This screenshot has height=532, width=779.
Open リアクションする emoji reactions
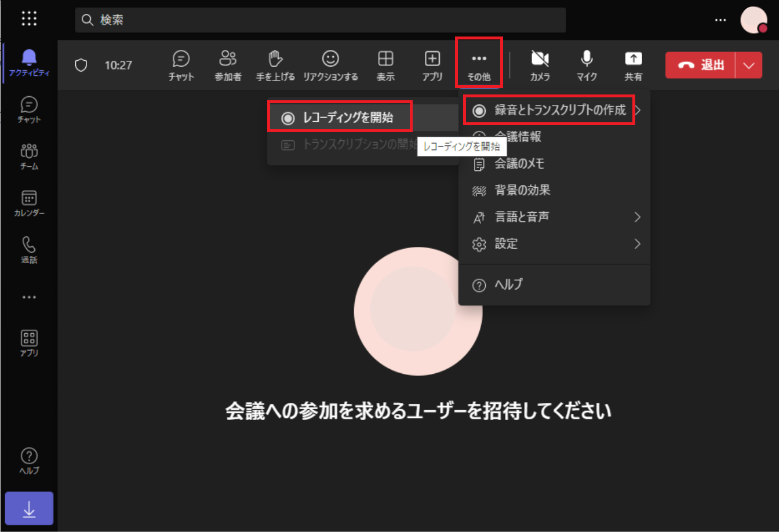tap(330, 64)
